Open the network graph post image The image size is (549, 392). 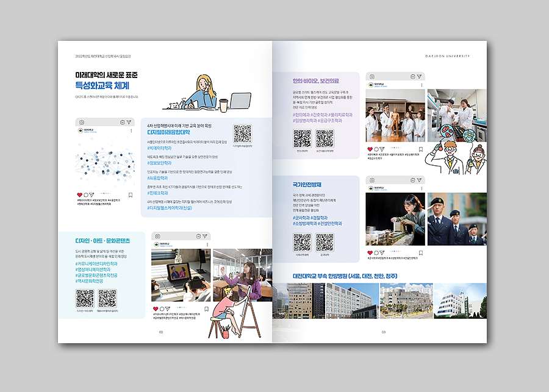pos(105,162)
